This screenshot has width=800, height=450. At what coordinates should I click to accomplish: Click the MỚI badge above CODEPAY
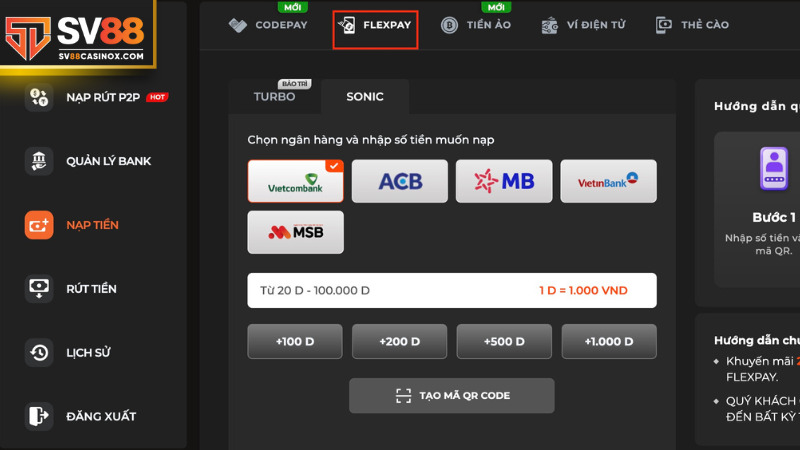click(292, 7)
